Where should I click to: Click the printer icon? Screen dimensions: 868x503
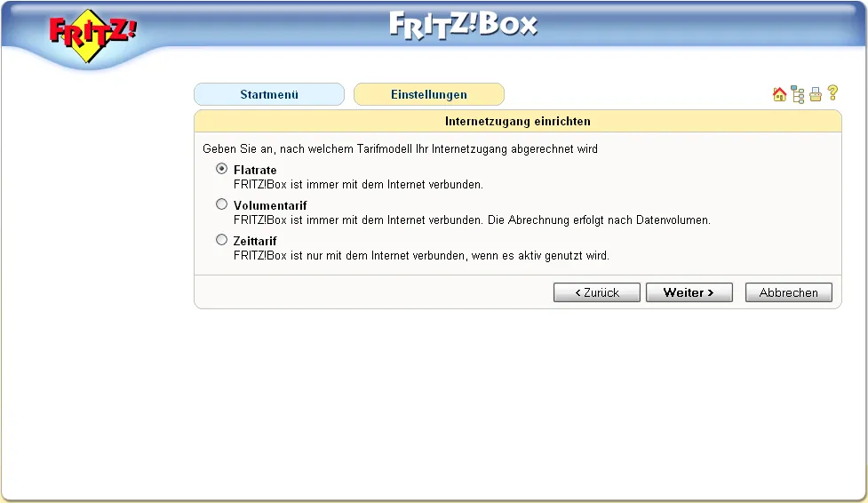tap(816, 95)
